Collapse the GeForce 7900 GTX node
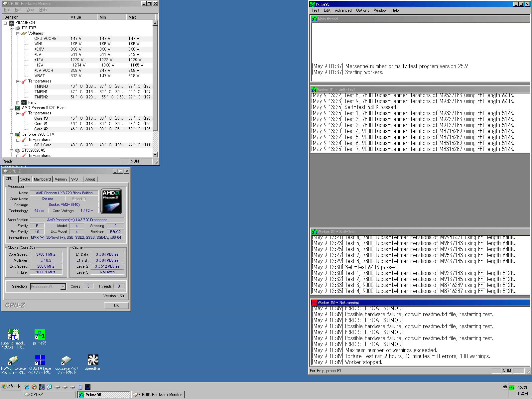 11,134
